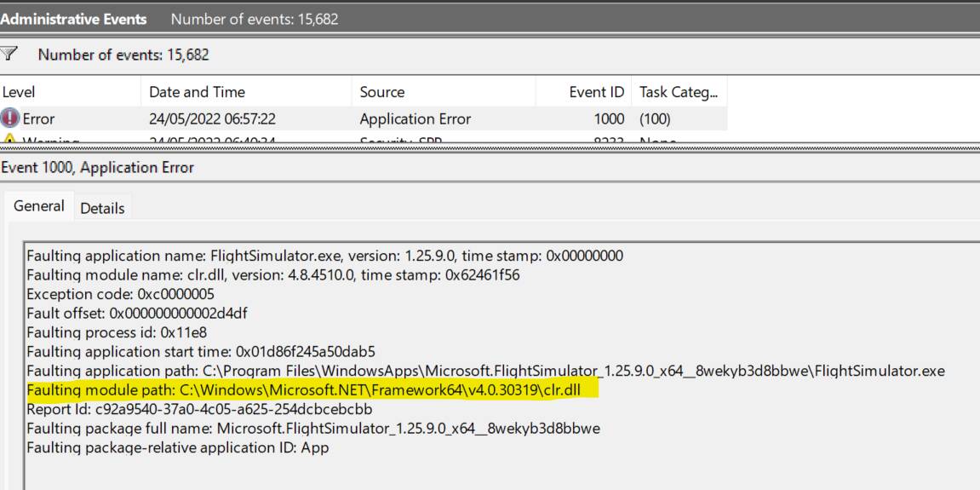Sort events by Level column
Screen dimensions: 980x490
click(19, 92)
